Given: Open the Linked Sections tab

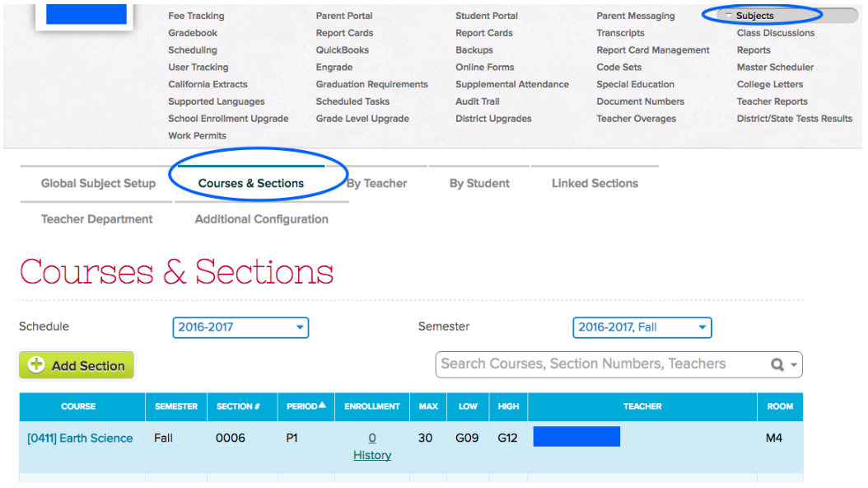Looking at the screenshot, I should point(595,183).
